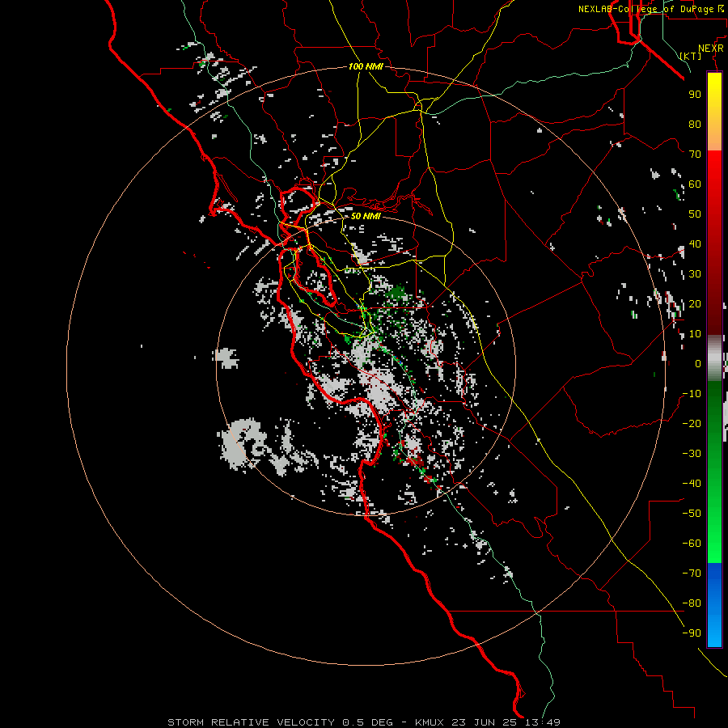Select the -40 value on the velocity scale
The image size is (728, 728).
692,484
